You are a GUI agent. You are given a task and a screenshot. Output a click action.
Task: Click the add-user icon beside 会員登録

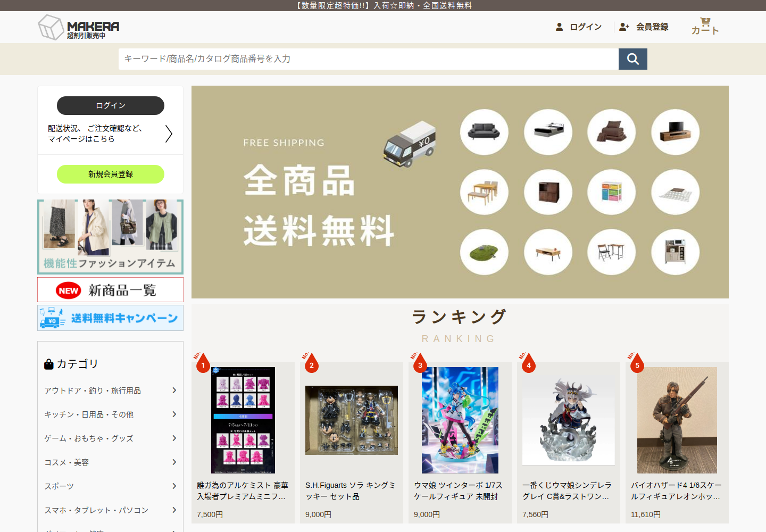624,27
